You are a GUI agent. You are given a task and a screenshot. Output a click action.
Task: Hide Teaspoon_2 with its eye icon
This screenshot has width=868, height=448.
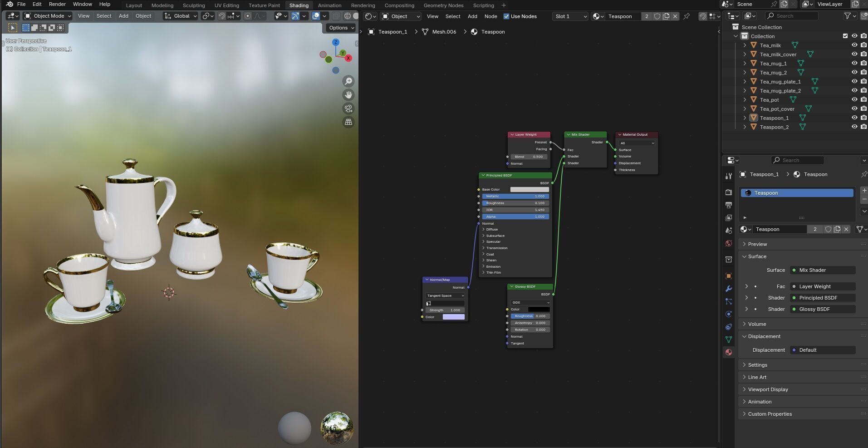tap(854, 127)
